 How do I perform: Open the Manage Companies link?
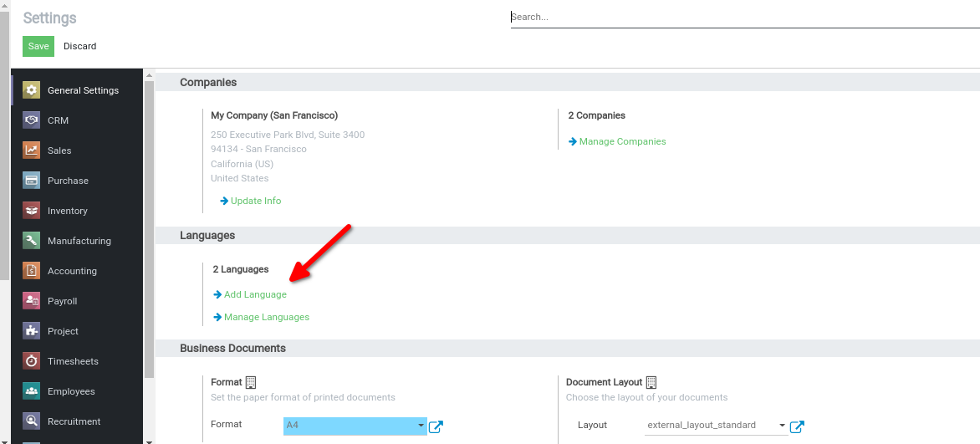coord(622,141)
